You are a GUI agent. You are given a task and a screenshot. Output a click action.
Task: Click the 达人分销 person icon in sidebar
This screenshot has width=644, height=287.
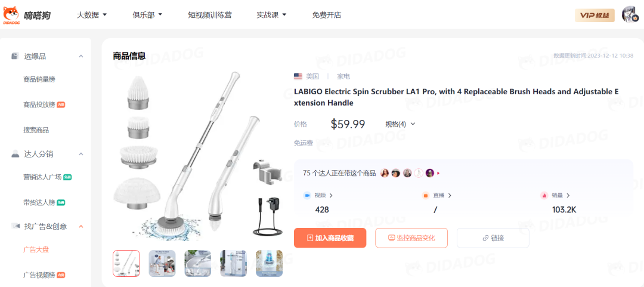[15, 154]
